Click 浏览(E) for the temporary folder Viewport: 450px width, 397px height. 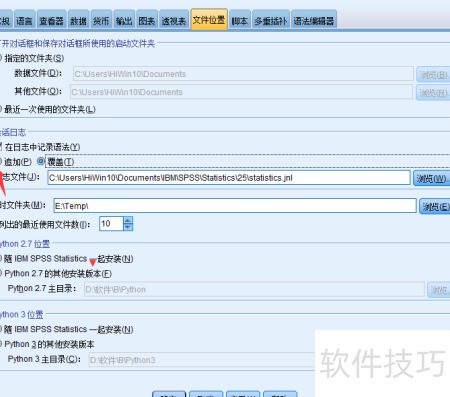tap(435, 207)
